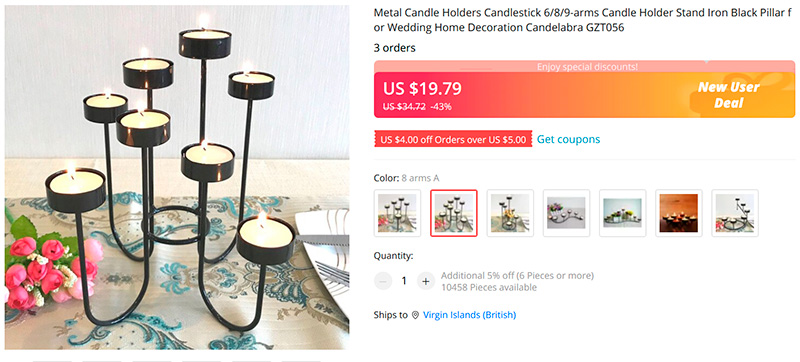Select the first color variant thumbnail
The height and width of the screenshot is (362, 800).
(397, 213)
